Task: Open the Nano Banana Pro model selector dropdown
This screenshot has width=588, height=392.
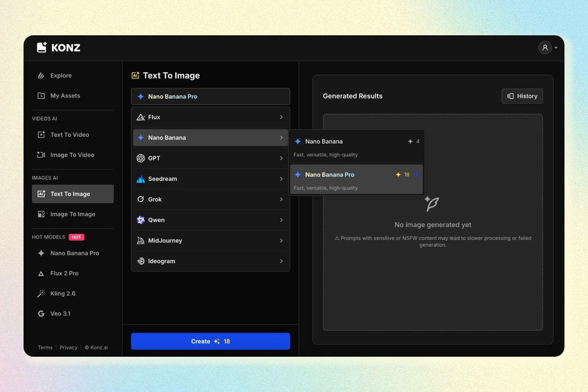Action: 210,97
